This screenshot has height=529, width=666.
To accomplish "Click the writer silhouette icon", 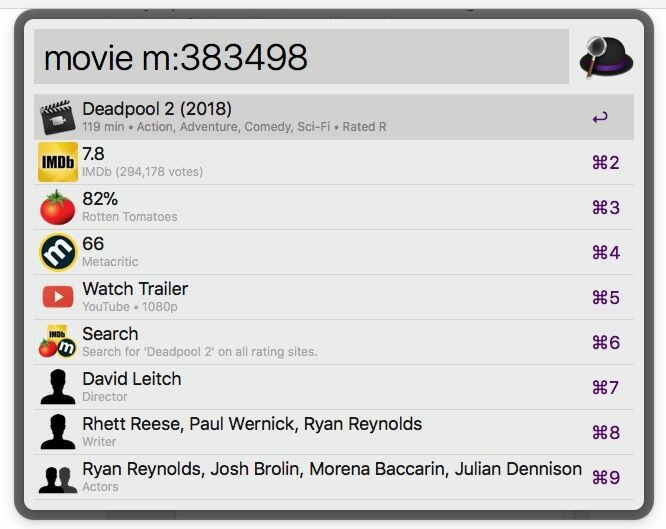I will click(58, 432).
